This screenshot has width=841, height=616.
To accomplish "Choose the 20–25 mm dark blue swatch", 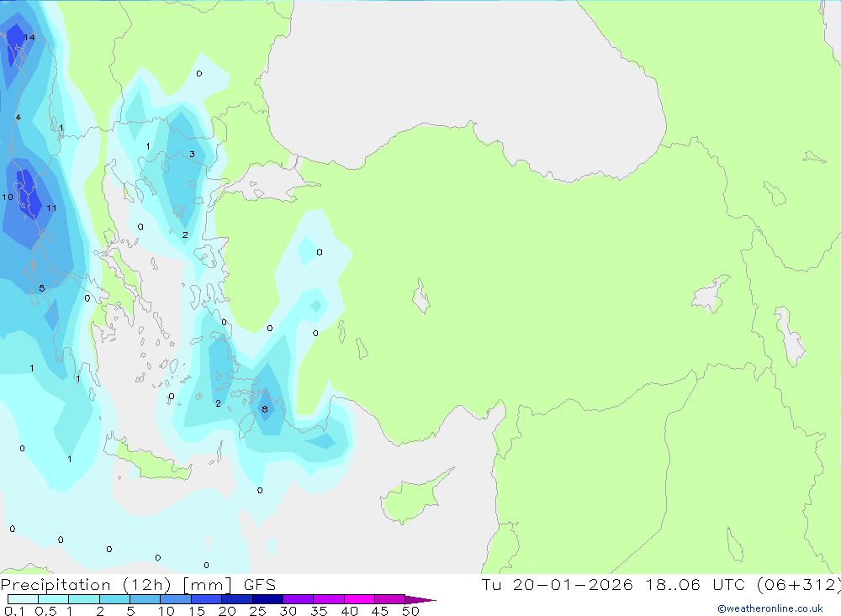I will click(x=236, y=599).
